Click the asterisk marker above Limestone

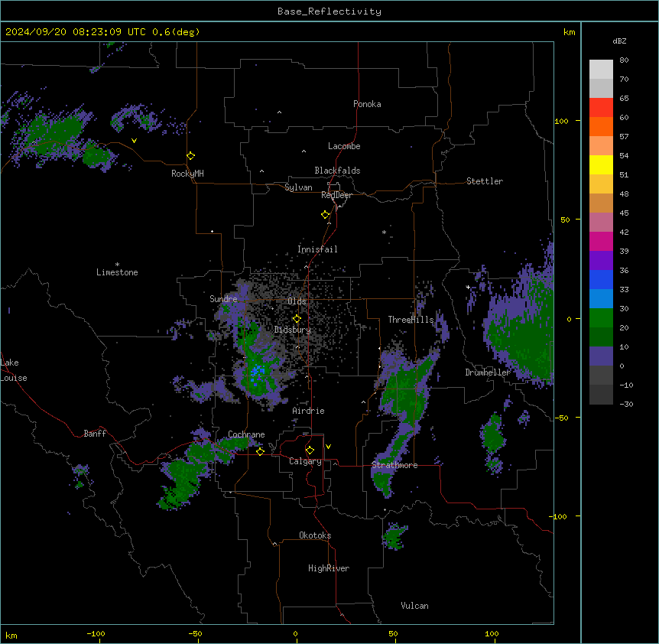[x=117, y=265]
